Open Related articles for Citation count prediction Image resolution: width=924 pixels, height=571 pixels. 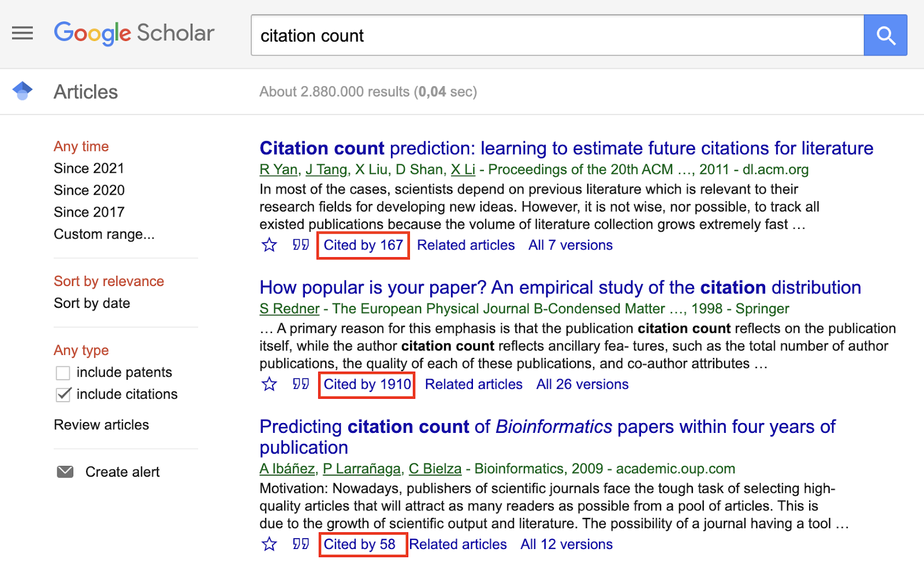click(x=466, y=245)
